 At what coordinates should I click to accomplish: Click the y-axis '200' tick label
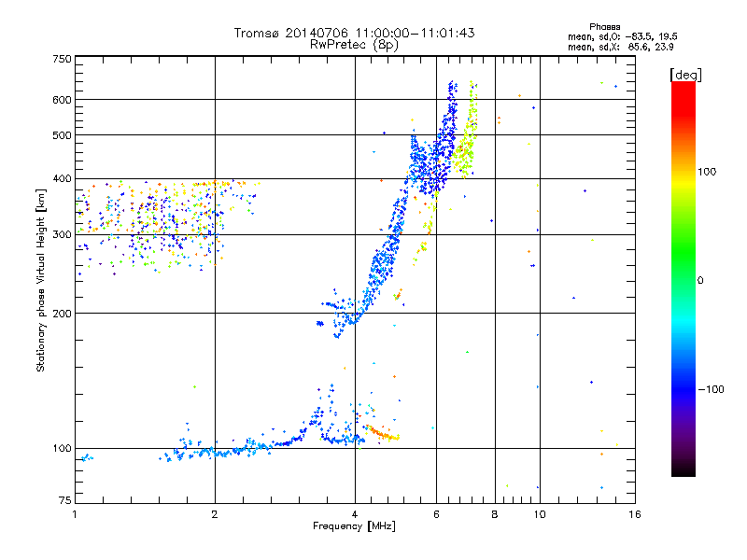pos(62,314)
